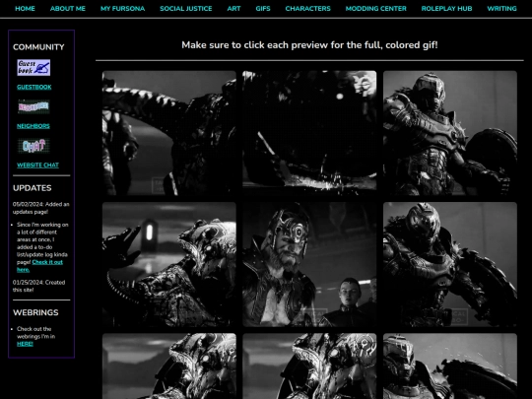This screenshot has height=399, width=532.
Task: Click the COMMUNITY sidebar heading
Action: tap(38, 47)
